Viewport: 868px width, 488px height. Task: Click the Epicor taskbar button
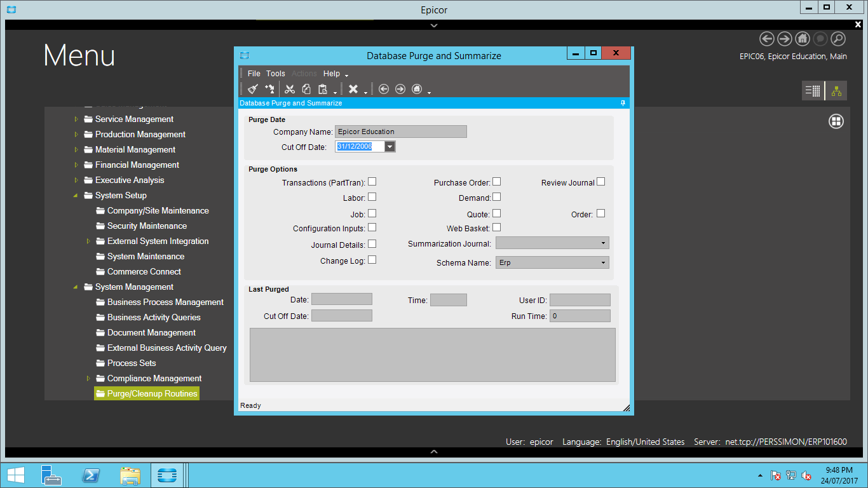tap(168, 475)
